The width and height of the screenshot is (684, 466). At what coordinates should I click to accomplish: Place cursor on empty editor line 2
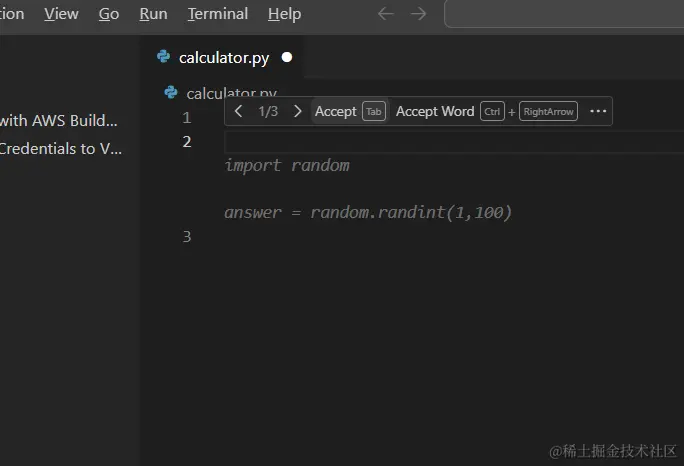point(454,142)
